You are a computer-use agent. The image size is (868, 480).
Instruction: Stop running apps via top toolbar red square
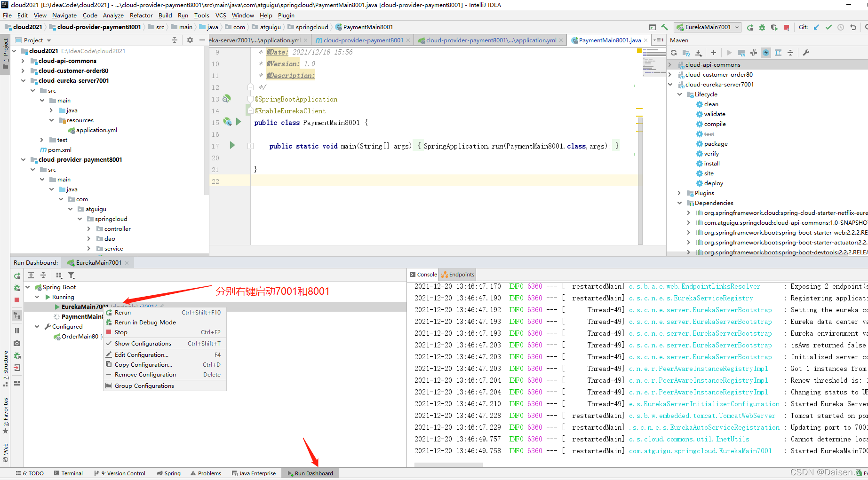[787, 27]
